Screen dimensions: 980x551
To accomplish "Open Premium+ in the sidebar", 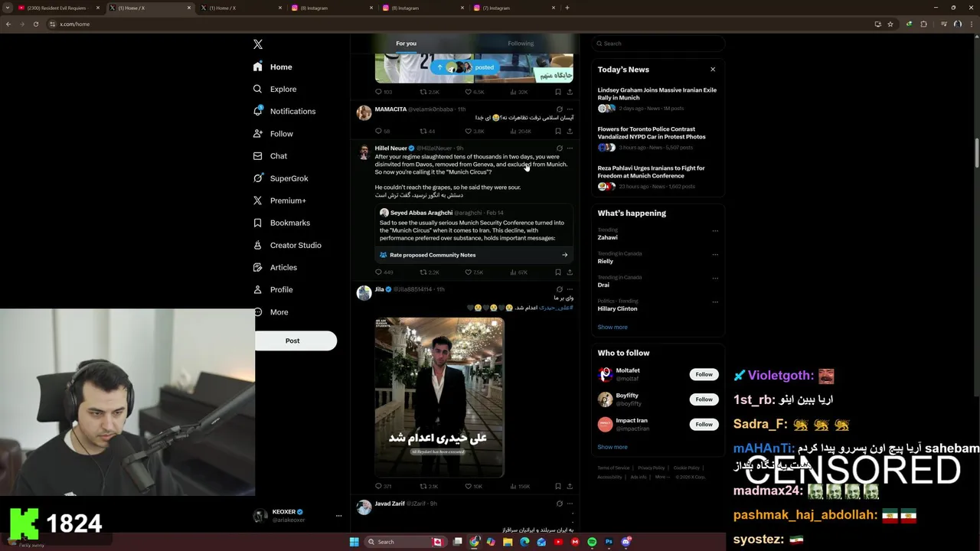I will 279,201.
